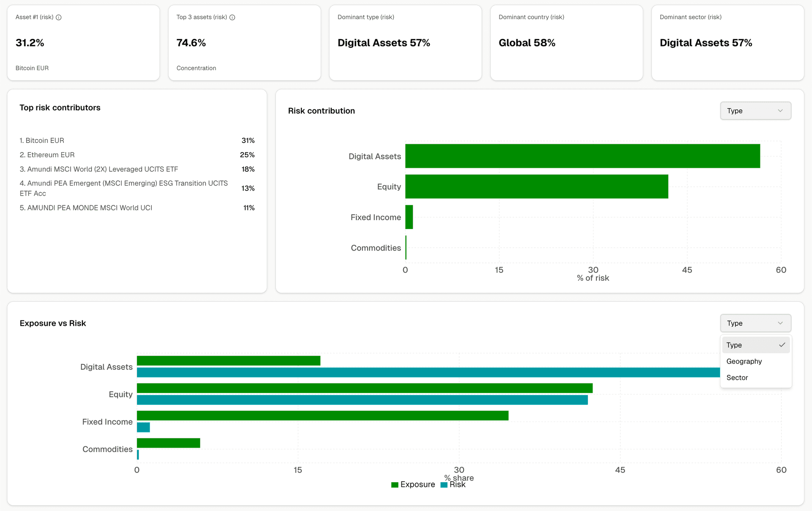Collapse Exposure vs Risk Type dropdown
The height and width of the screenshot is (511, 812).
point(755,323)
